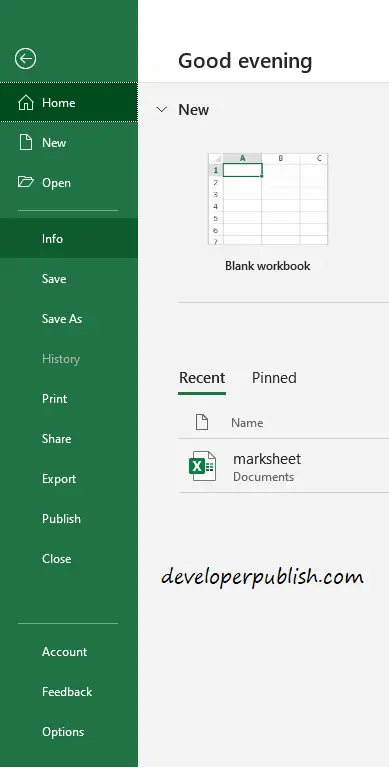Choose Save As from the sidebar
The height and width of the screenshot is (768, 389).
point(69,319)
